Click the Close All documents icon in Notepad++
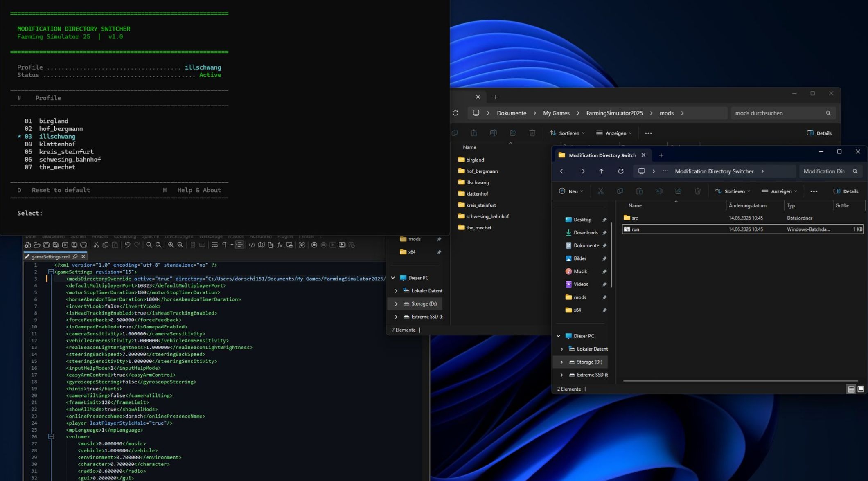This screenshot has height=481, width=868. click(x=74, y=245)
